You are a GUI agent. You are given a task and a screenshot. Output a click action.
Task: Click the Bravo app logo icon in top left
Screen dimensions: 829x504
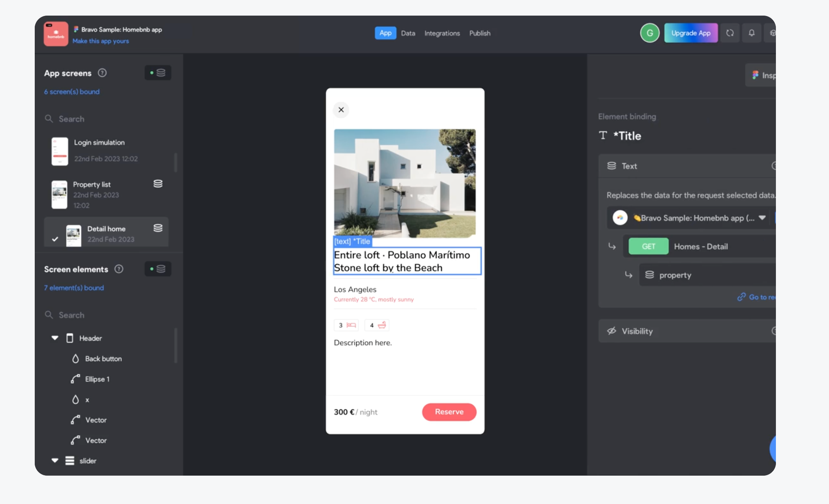tap(56, 33)
